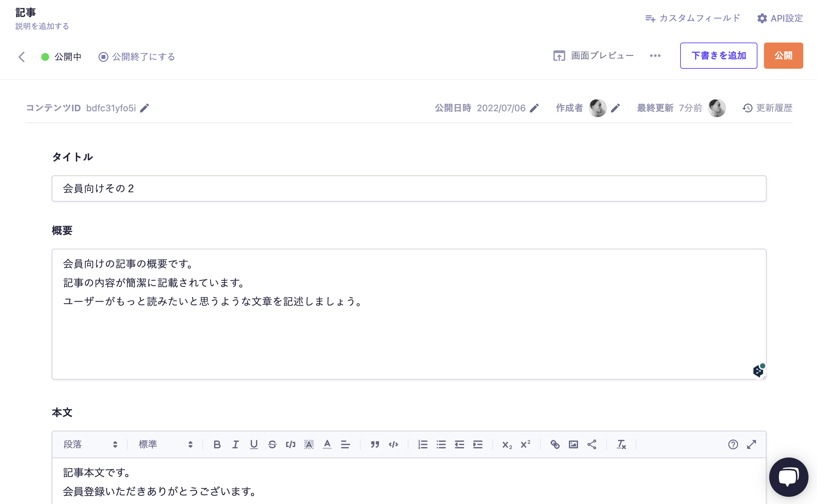Screen dimensions: 817x504
Task: Toggle subscript text formatting
Action: pyautogui.click(x=507, y=445)
